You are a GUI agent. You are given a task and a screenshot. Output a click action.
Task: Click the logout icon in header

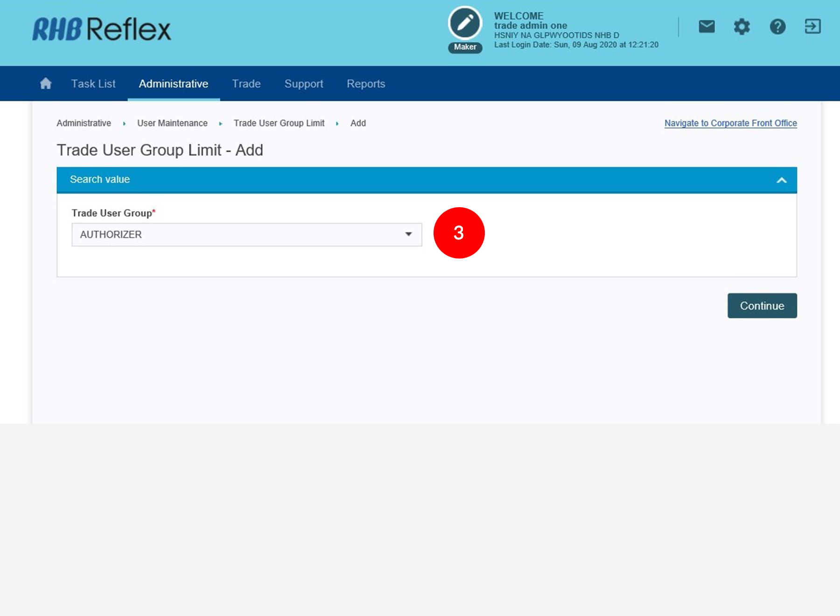pos(812,27)
